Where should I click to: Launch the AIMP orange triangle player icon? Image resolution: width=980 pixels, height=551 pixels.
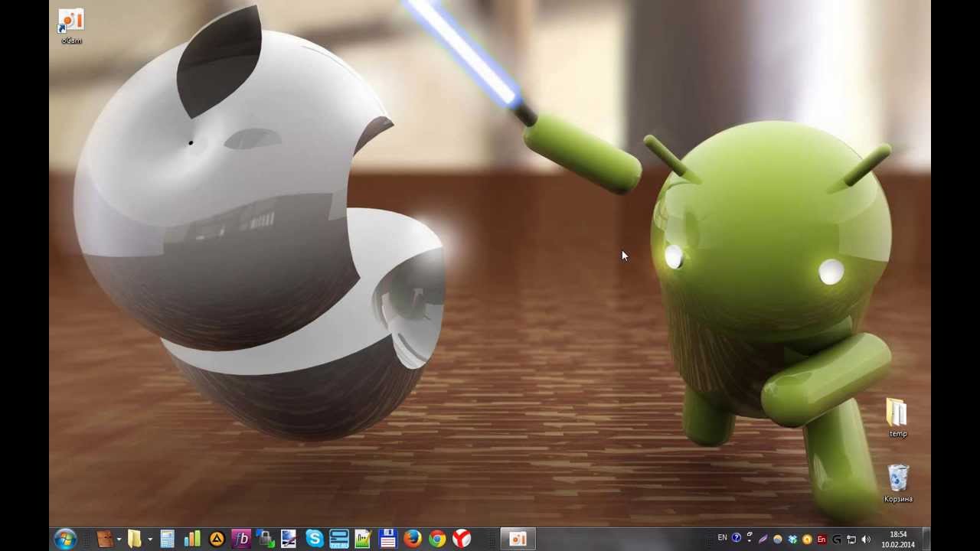[x=217, y=539]
